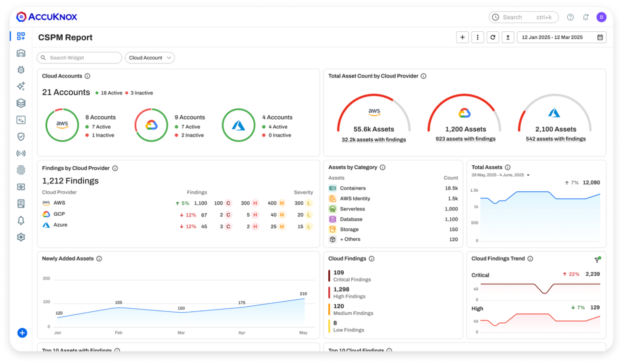
Task: Click the AWS critical severity badge
Action: 228,203
